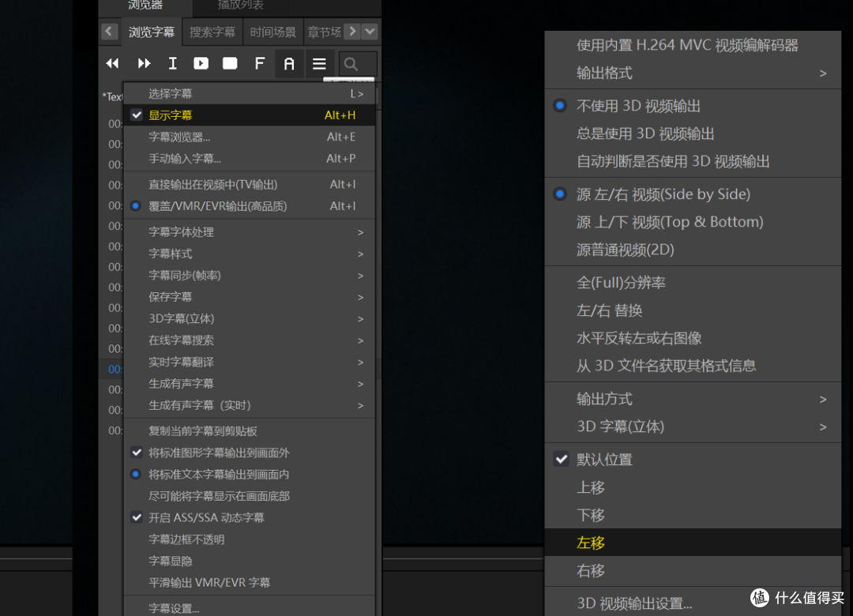Toggle 默认位置 checked item

pyautogui.click(x=693, y=460)
